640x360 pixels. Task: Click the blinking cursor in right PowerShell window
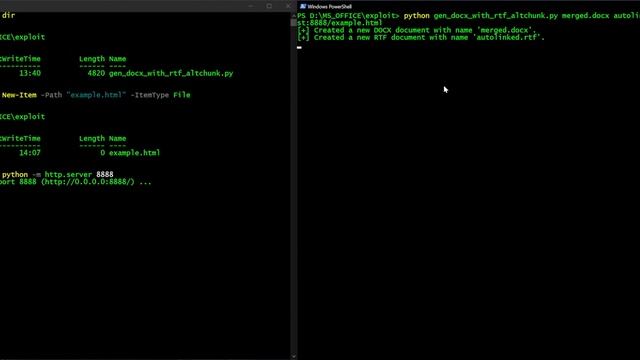tap(299, 47)
